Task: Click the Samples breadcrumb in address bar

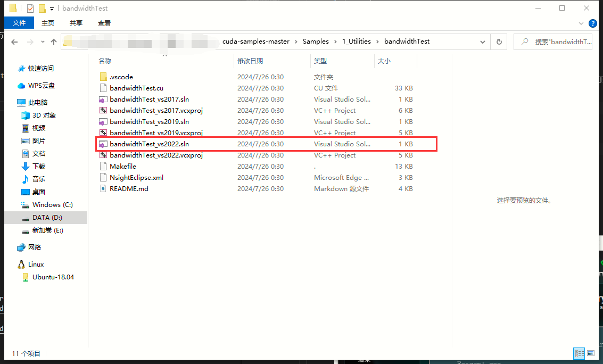Action: 316,42
